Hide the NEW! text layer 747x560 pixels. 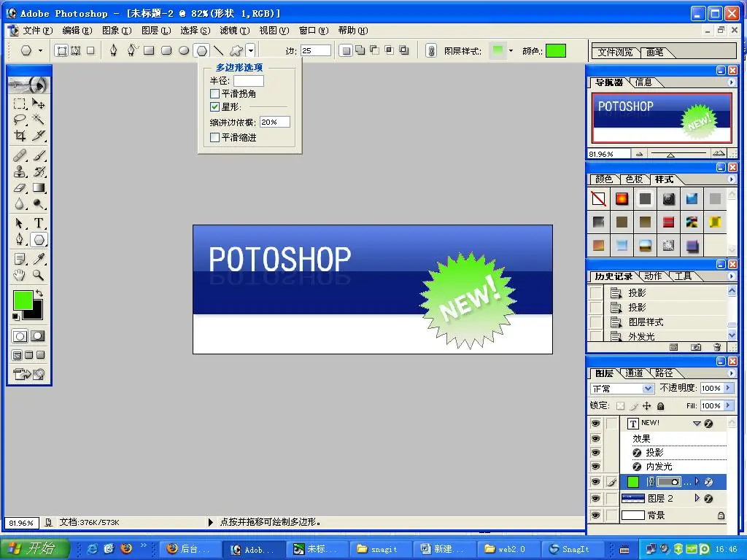(x=595, y=424)
